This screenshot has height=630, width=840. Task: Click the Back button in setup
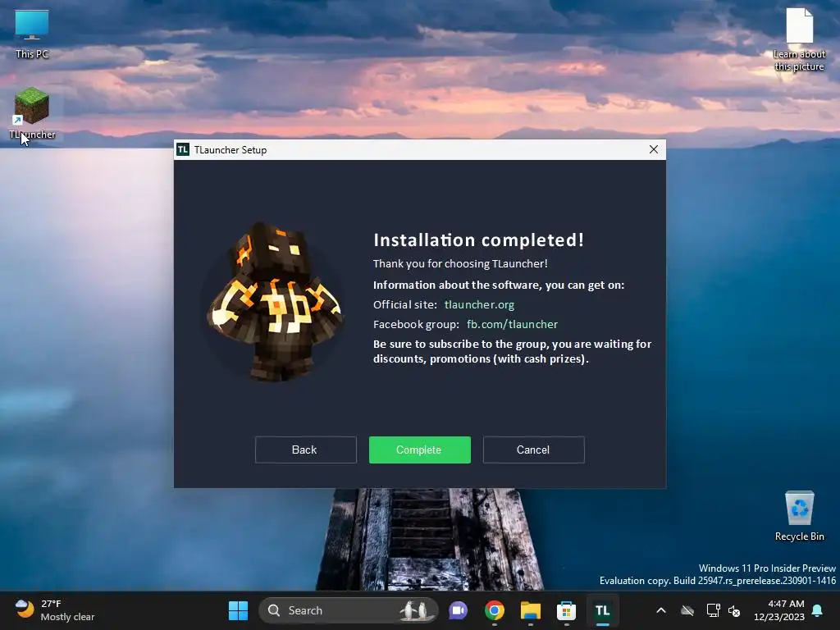tap(305, 450)
